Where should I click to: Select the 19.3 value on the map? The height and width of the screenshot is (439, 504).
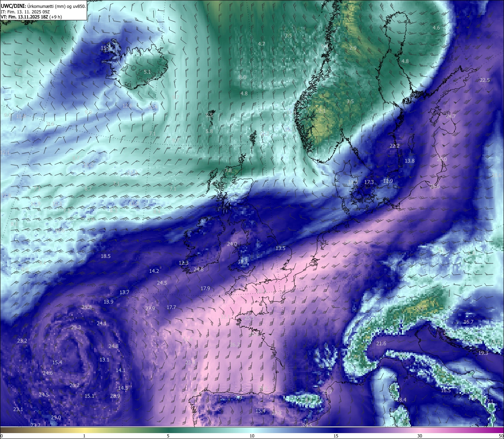pyautogui.click(x=483, y=353)
